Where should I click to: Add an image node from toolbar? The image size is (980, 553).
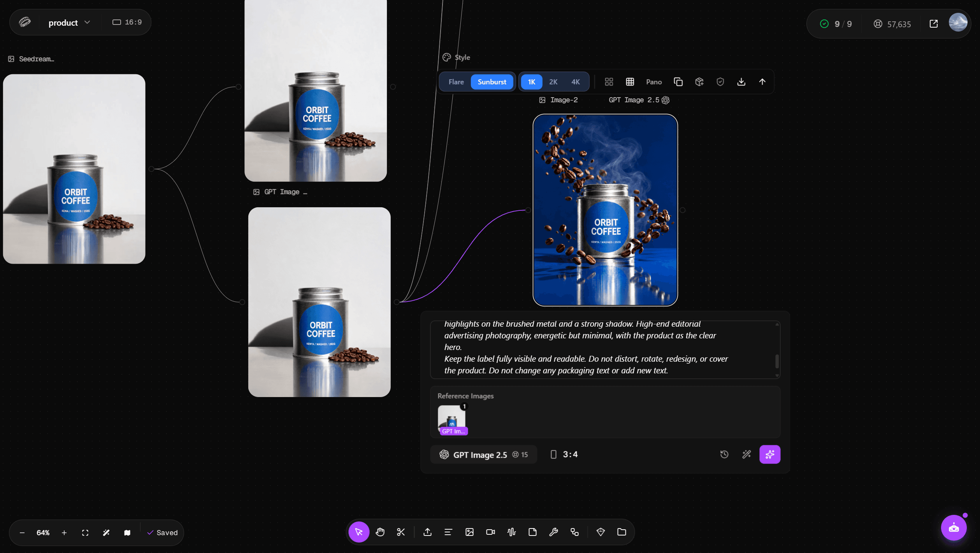(x=470, y=532)
